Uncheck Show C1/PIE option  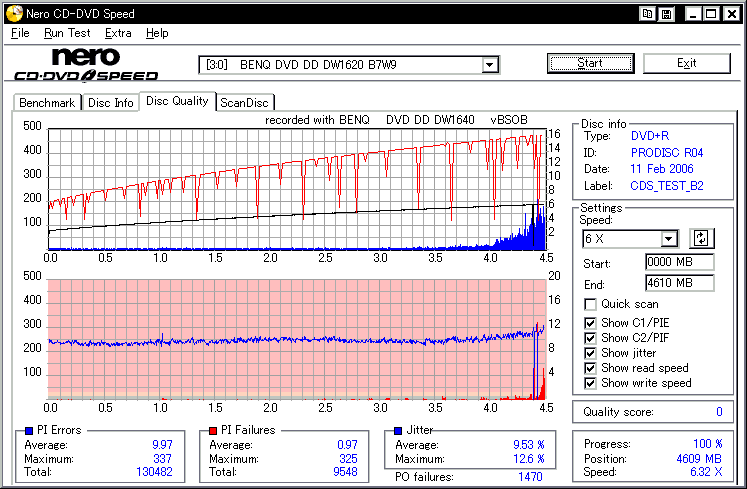coord(591,323)
